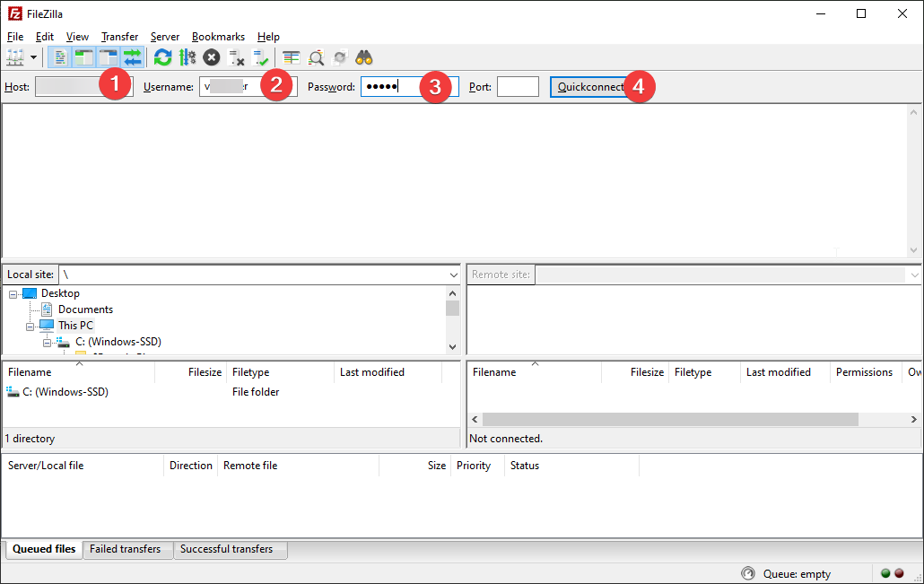Cancel the current operation
Viewport: 924px width, 584px height.
tap(212, 57)
